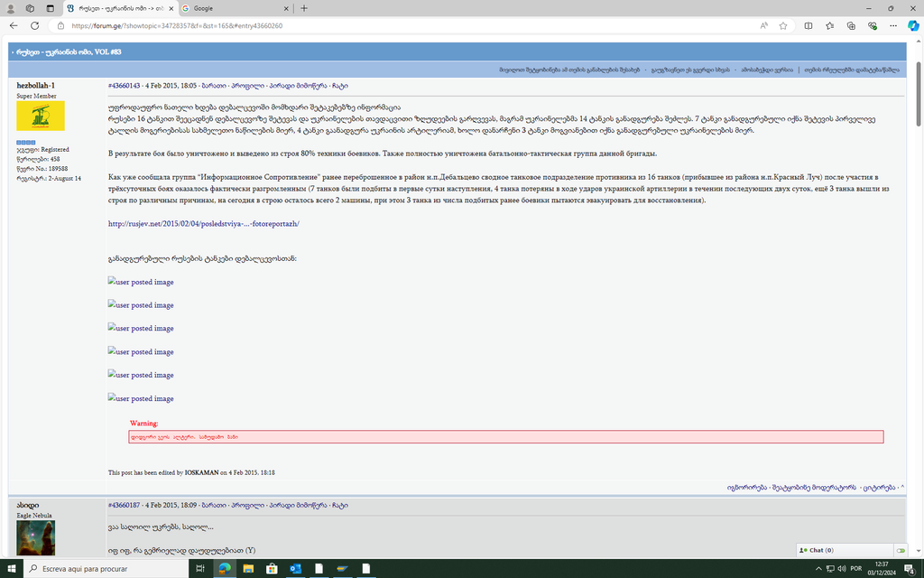Screen dimensions: 924x578
Task: Click the red Warning label
Action: click(x=143, y=423)
